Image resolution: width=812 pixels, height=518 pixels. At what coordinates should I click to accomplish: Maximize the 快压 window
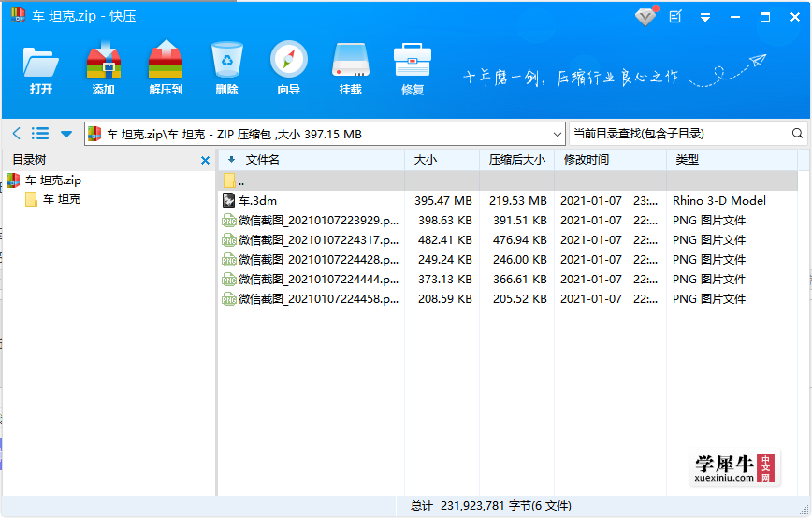point(765,17)
